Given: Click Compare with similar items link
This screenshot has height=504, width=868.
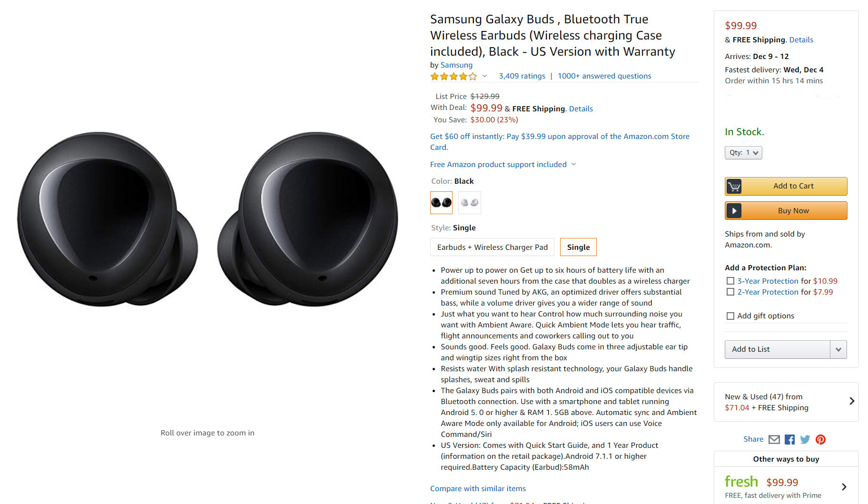Looking at the screenshot, I should point(478,489).
